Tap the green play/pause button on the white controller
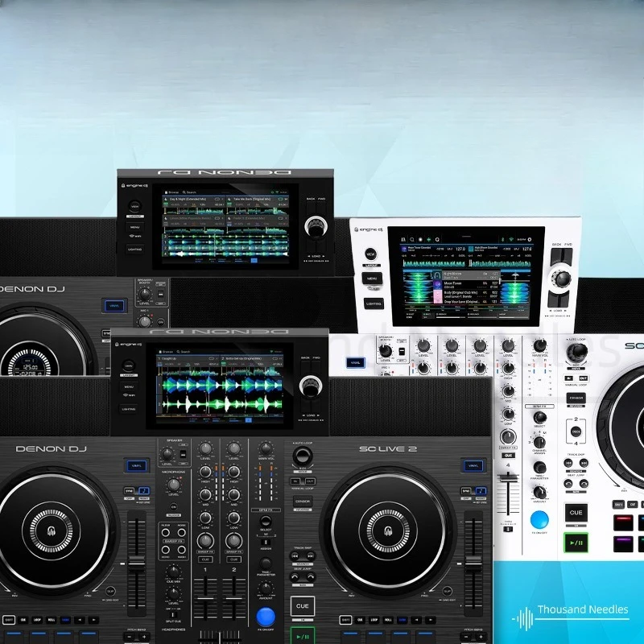Screen dimensions: 644x644 576,543
